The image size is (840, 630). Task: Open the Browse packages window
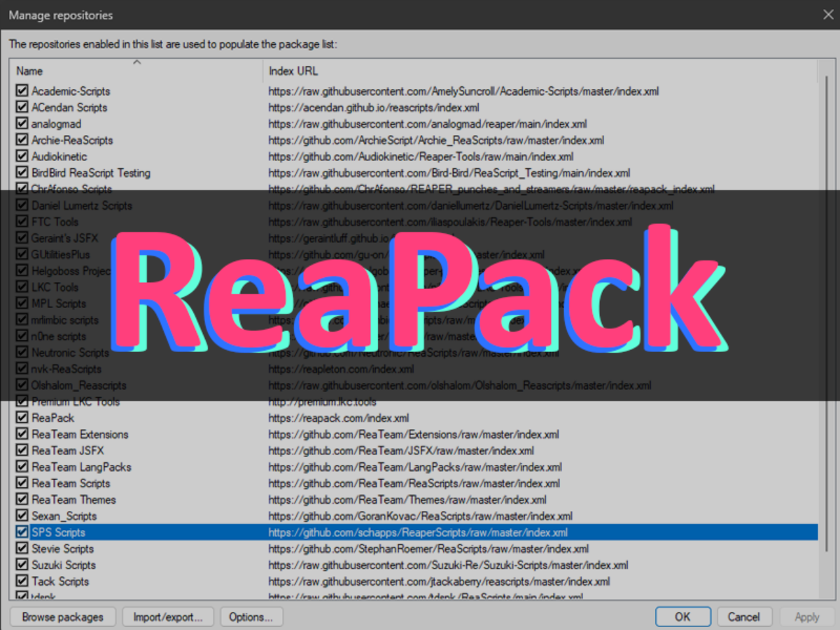click(63, 617)
